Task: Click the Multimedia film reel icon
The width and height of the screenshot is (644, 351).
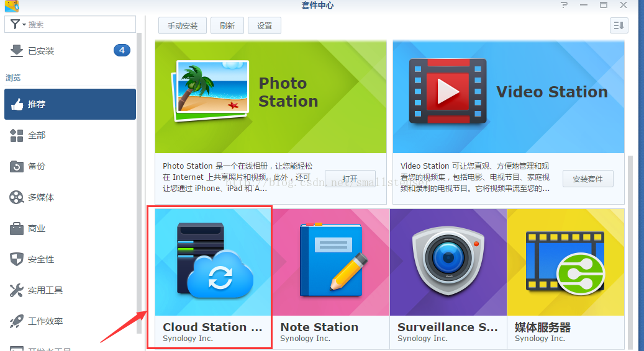Action: (x=16, y=197)
